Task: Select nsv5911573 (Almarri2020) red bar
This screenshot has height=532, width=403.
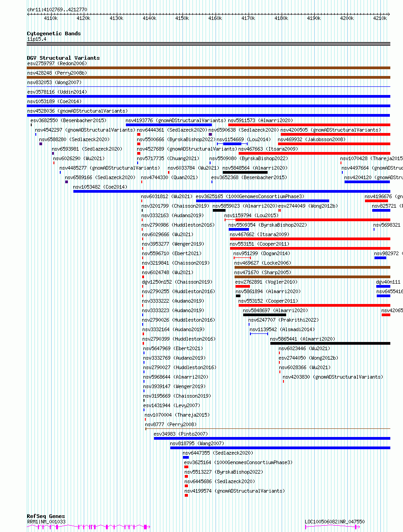Action: point(309,125)
